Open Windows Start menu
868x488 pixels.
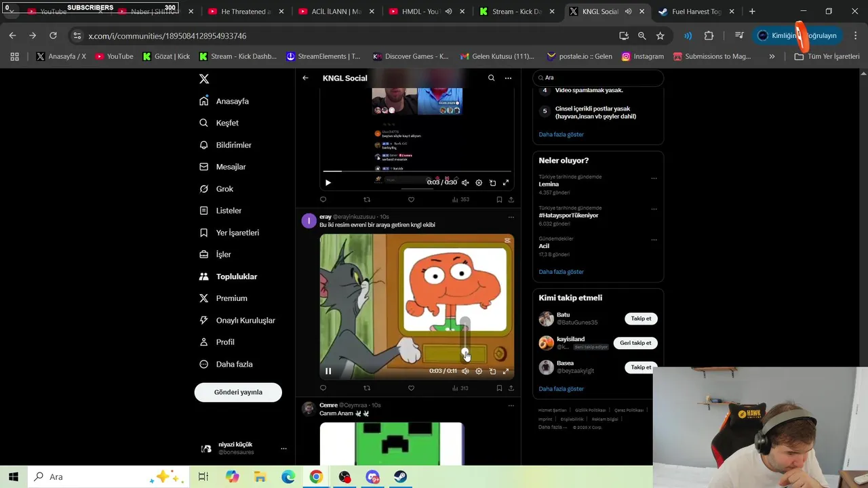pyautogui.click(x=14, y=476)
